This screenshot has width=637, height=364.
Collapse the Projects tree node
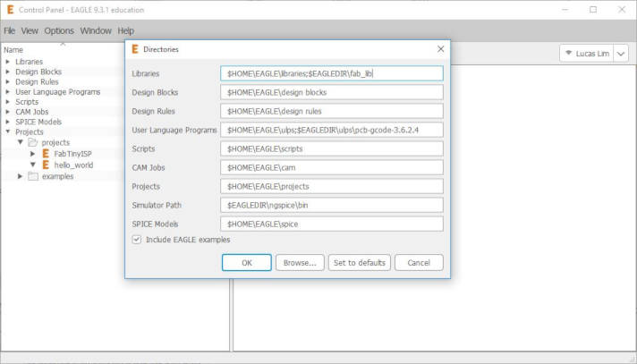[x=8, y=132]
